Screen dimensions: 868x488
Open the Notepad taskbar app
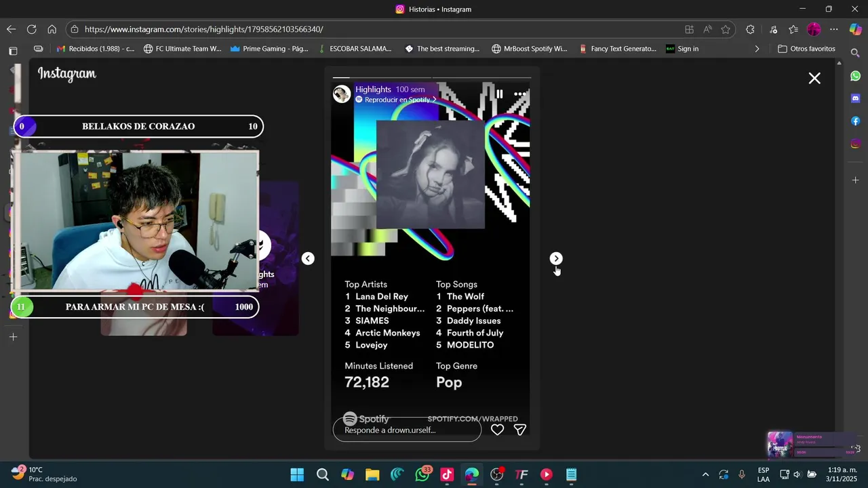click(572, 474)
